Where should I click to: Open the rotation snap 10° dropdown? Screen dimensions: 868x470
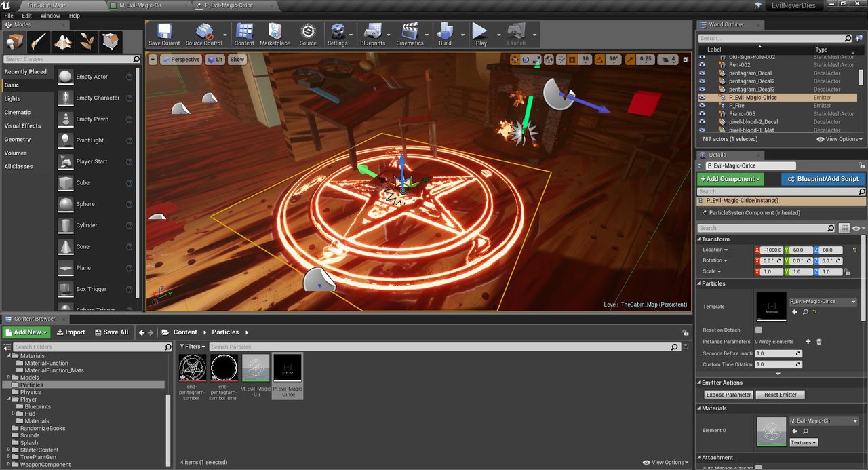tap(614, 60)
